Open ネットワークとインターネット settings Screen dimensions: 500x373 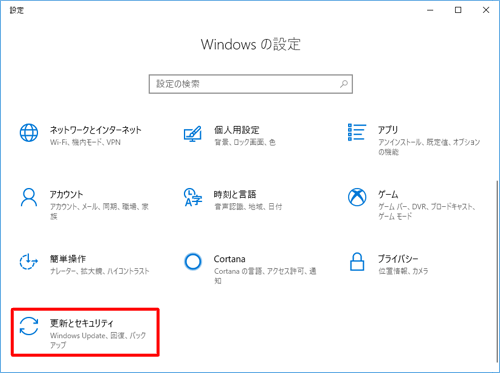tap(96, 130)
